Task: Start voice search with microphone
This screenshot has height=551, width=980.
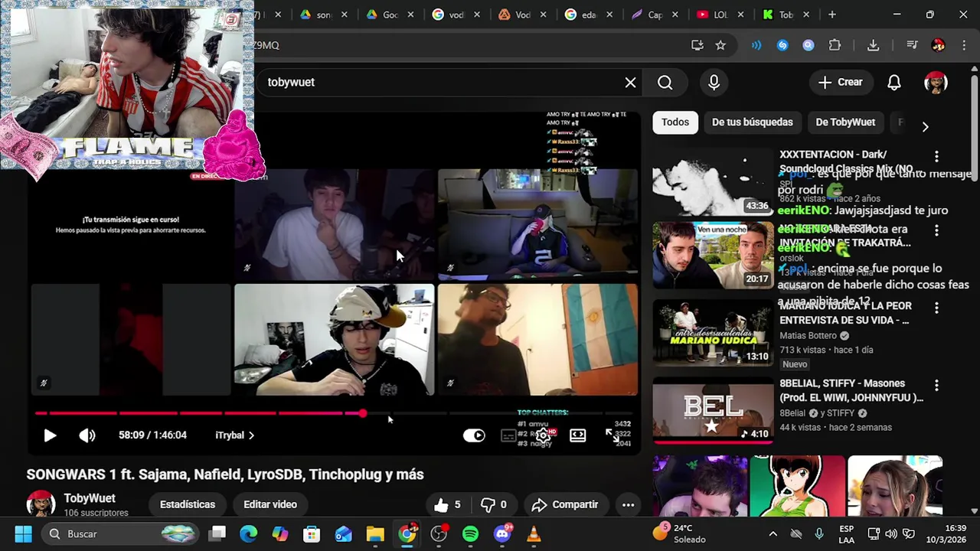Action: (714, 83)
